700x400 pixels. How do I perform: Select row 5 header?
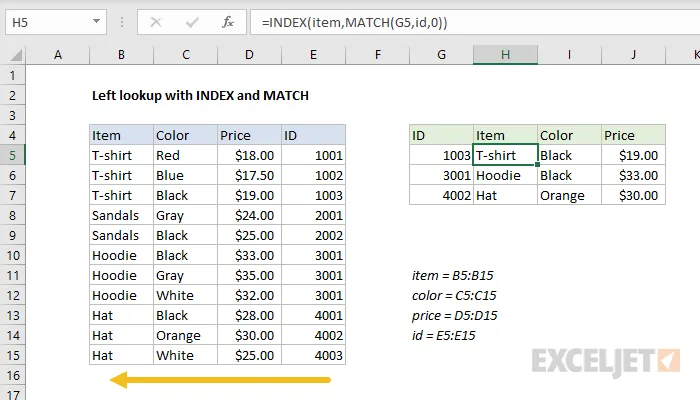(x=12, y=155)
